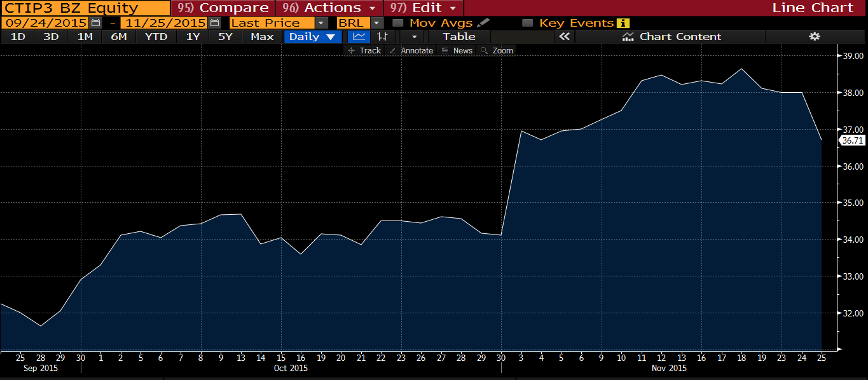
Task: Open start date calendar picker icon
Action: click(x=95, y=23)
